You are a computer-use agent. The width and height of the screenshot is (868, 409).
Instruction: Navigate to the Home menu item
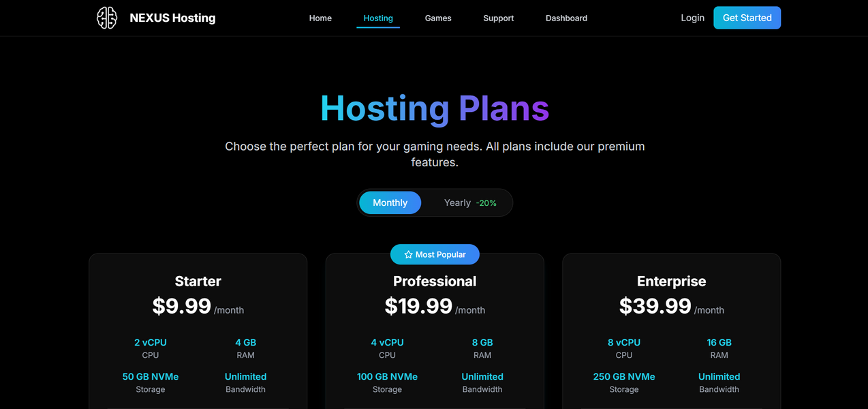320,18
